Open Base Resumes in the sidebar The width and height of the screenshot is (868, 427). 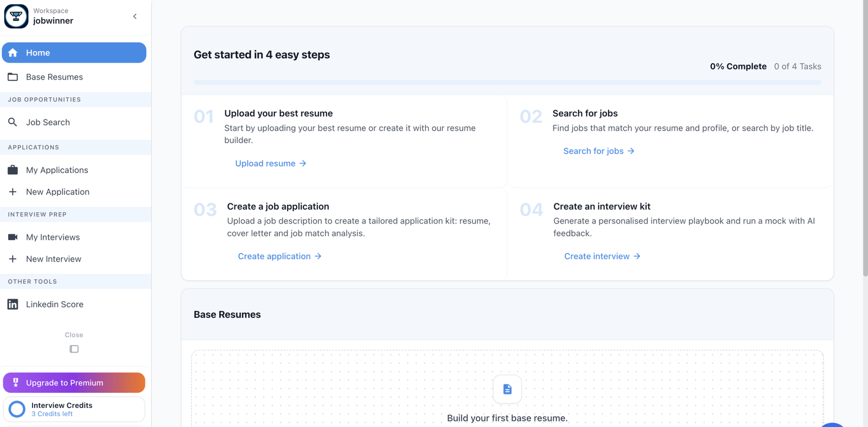tap(74, 77)
